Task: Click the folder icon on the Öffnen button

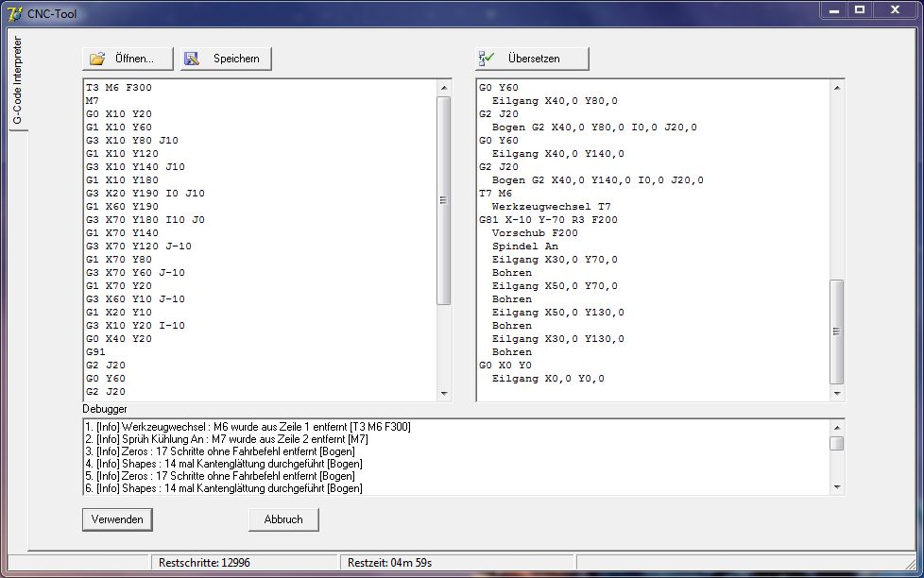Action: click(x=97, y=59)
